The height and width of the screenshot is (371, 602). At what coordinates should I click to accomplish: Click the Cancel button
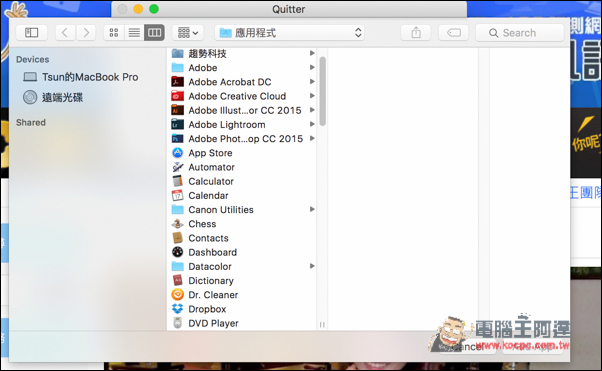(468, 347)
